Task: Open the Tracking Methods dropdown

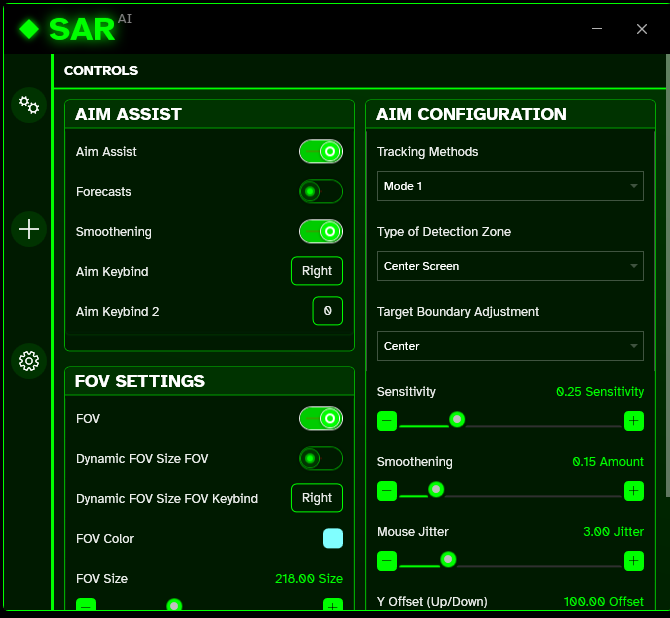Action: [x=510, y=186]
